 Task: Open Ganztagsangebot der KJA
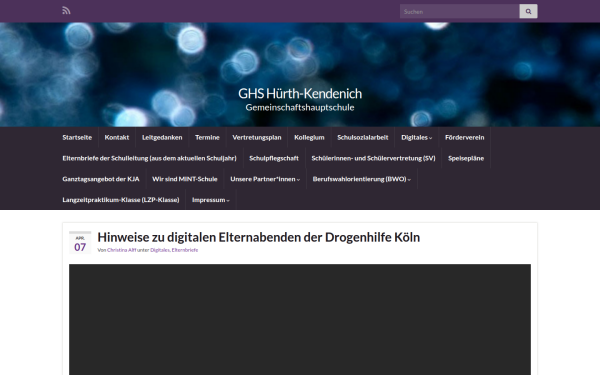tap(101, 179)
